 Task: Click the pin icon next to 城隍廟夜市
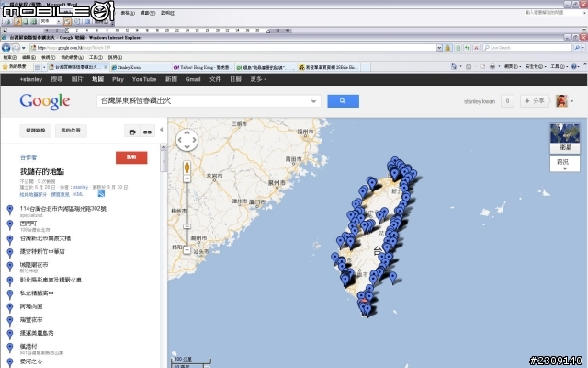coord(10,266)
